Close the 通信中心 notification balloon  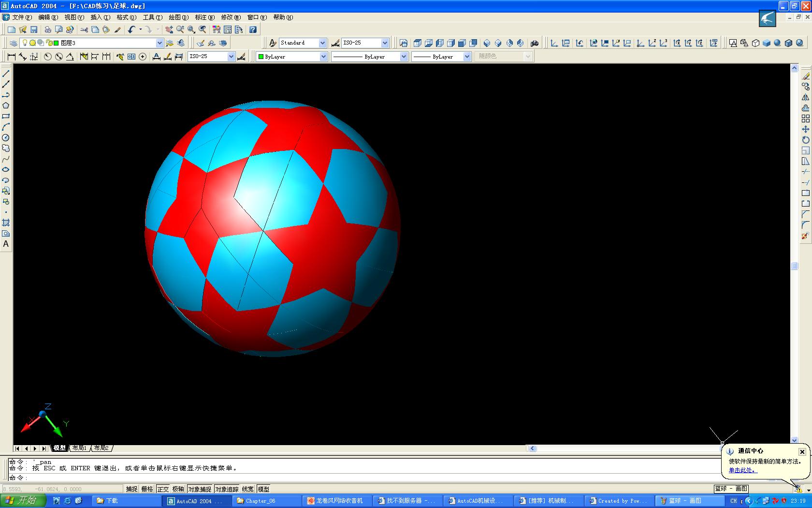coord(802,451)
